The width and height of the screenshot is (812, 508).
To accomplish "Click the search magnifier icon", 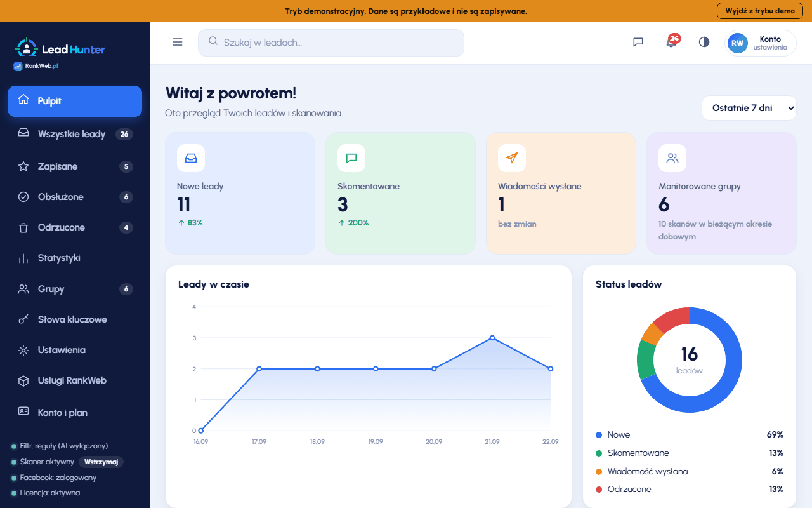I will tap(213, 41).
